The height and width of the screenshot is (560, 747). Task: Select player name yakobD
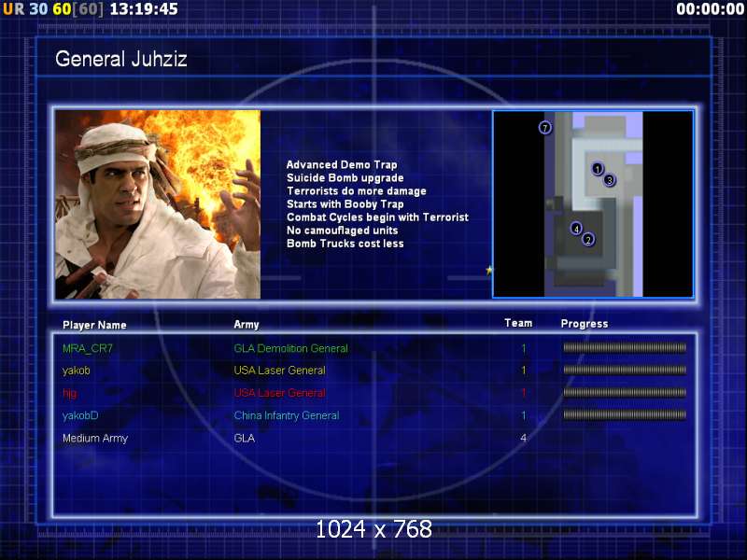80,415
